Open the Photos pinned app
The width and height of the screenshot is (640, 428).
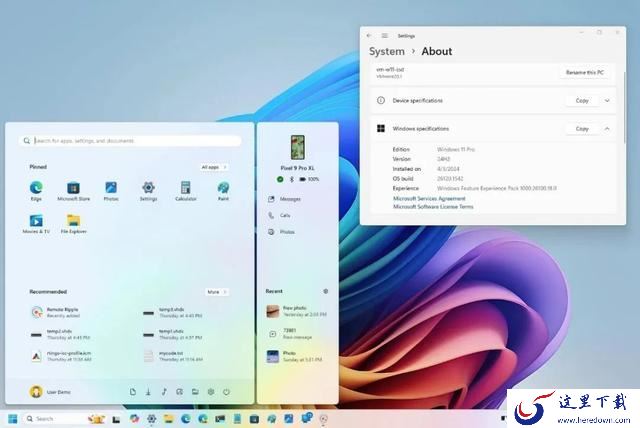111,191
